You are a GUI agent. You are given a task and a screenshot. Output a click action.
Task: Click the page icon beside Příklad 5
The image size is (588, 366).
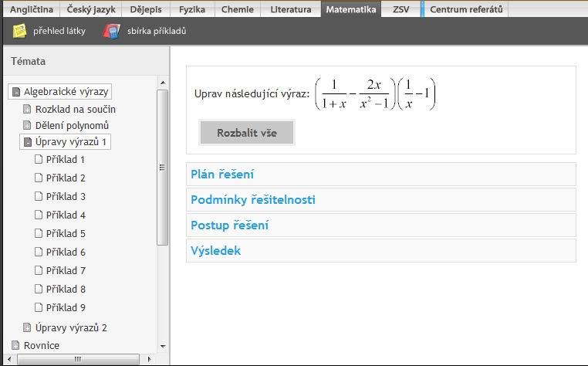(x=39, y=233)
